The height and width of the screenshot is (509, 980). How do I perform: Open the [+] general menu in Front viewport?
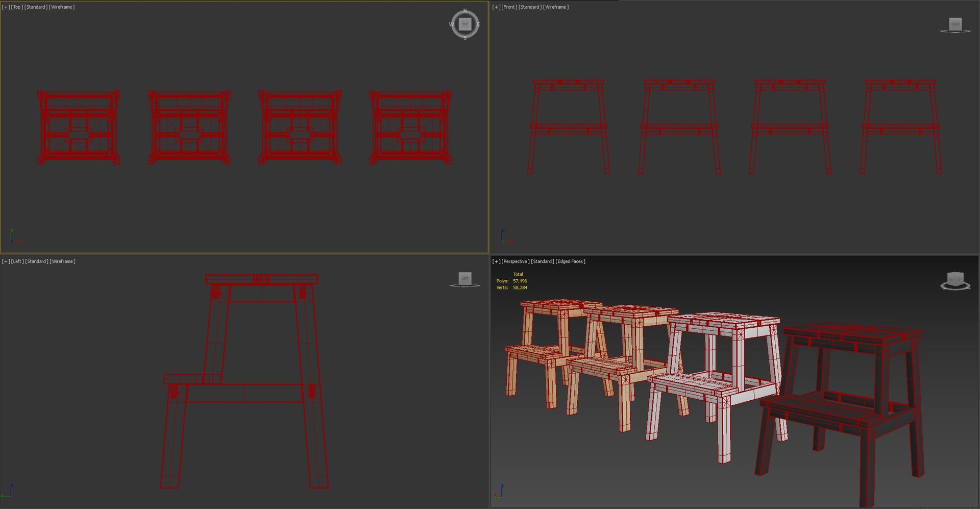(x=496, y=7)
